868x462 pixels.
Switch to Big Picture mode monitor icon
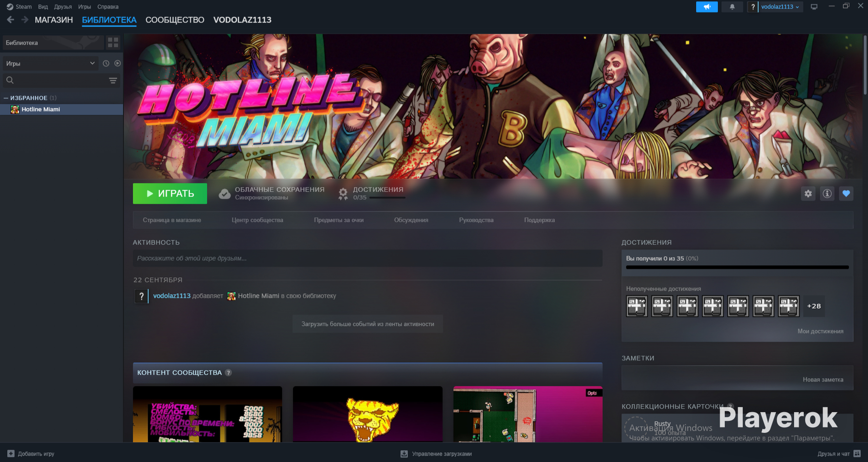pos(814,7)
